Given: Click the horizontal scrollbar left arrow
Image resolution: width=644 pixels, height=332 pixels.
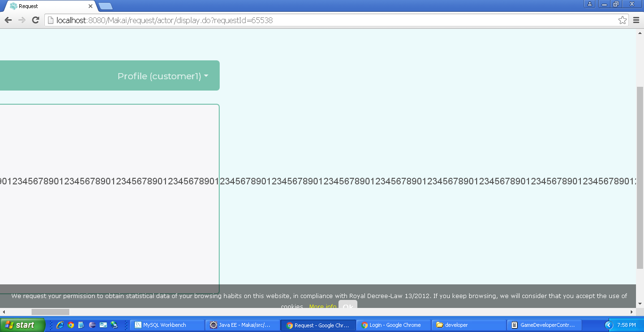Looking at the screenshot, I should [x=4, y=312].
